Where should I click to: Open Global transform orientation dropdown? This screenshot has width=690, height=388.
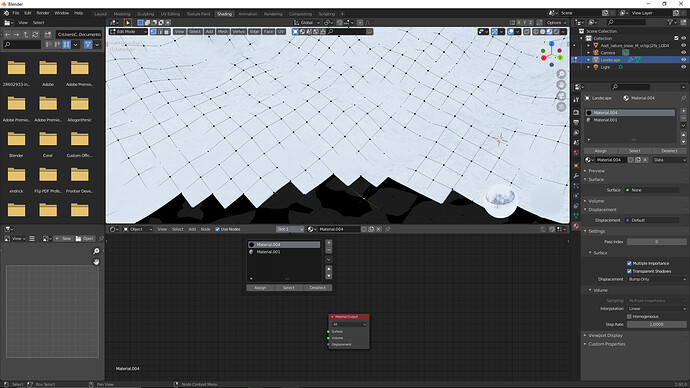pos(307,22)
